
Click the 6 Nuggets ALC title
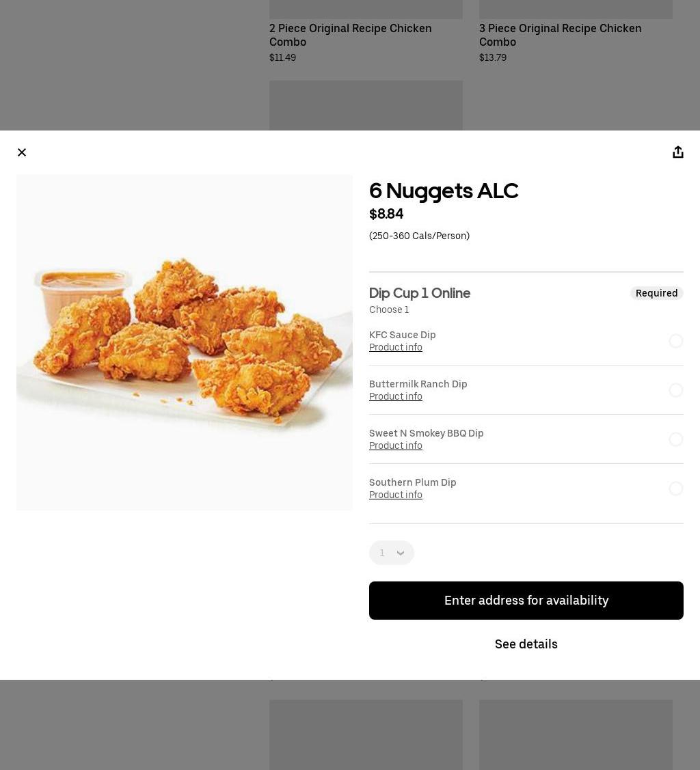pos(444,191)
